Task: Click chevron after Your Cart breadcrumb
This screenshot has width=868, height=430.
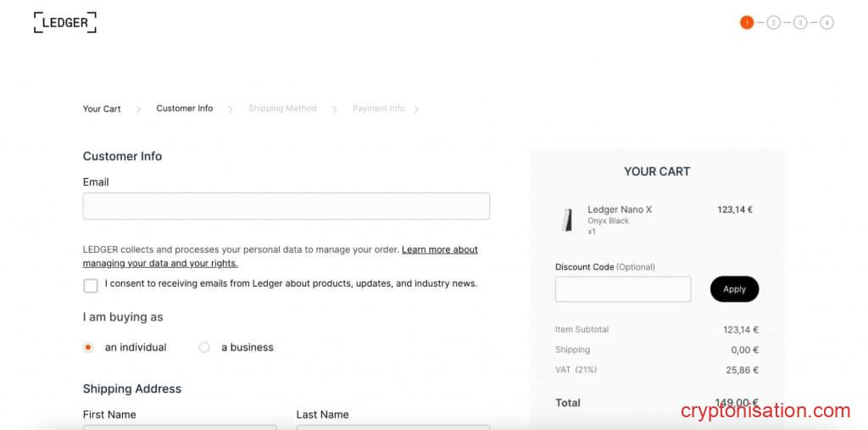Action: pos(139,109)
